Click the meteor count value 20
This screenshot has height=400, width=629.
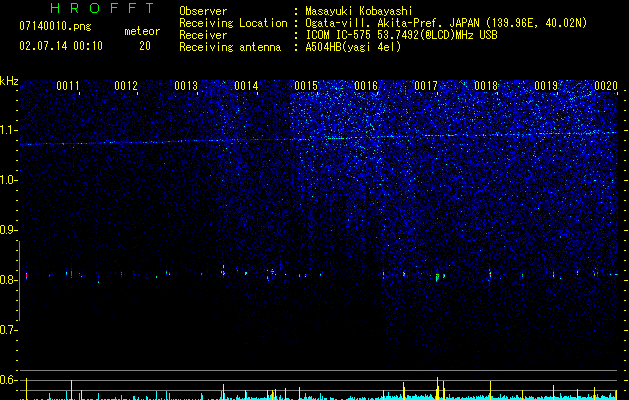click(145, 46)
